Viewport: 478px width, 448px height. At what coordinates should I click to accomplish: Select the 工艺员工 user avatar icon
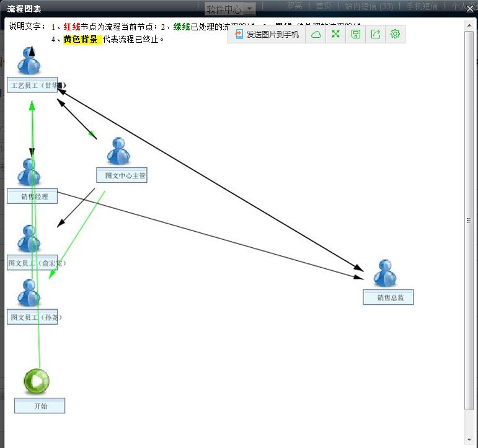point(29,61)
